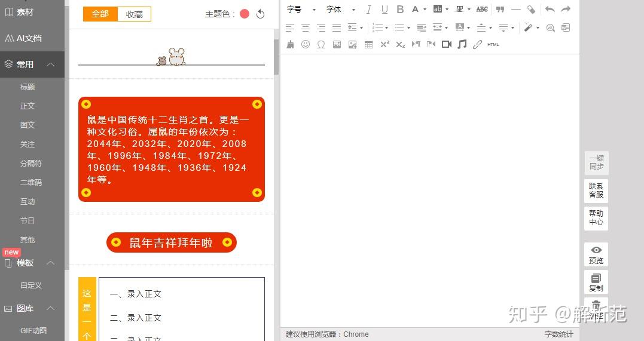Apply underline formatting
The height and width of the screenshot is (341, 644).
pos(384,10)
